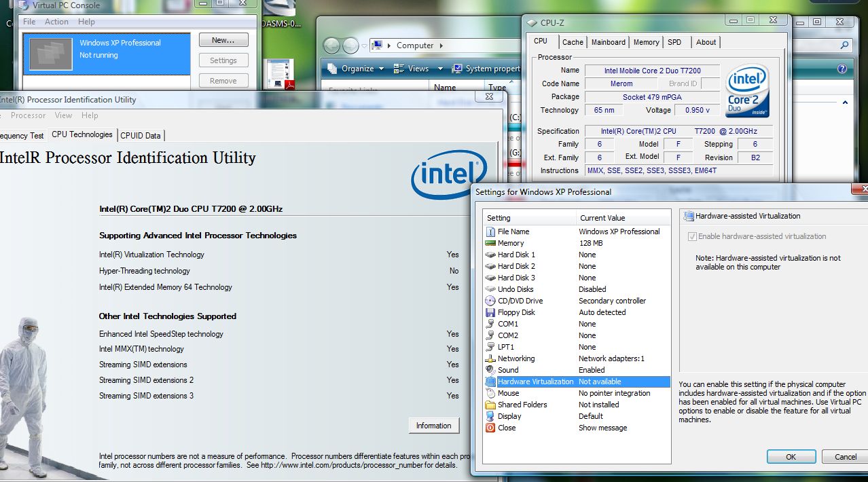Click the Mouse setting icon
The width and height of the screenshot is (868, 482).
pos(490,393)
